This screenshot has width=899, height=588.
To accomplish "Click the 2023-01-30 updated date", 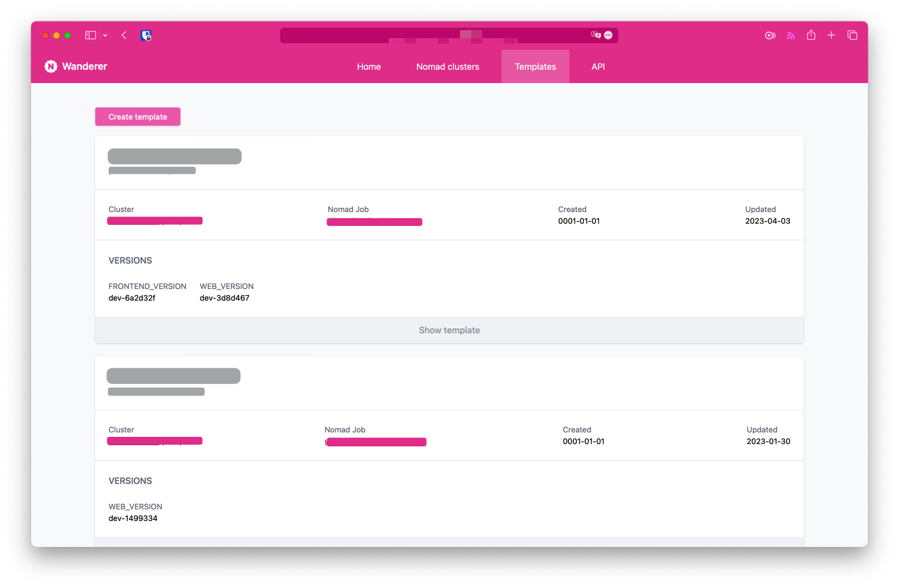I will point(768,441).
